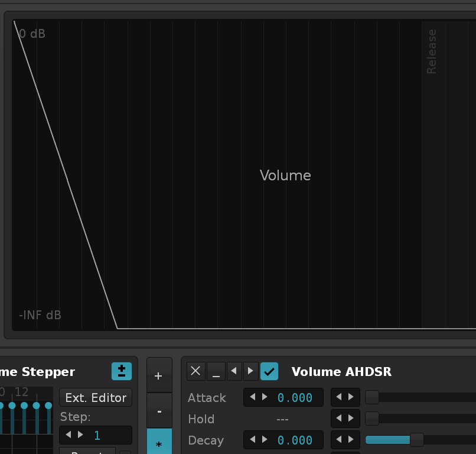476x454 pixels.
Task: Select the Stepper device title
Action: (37, 372)
